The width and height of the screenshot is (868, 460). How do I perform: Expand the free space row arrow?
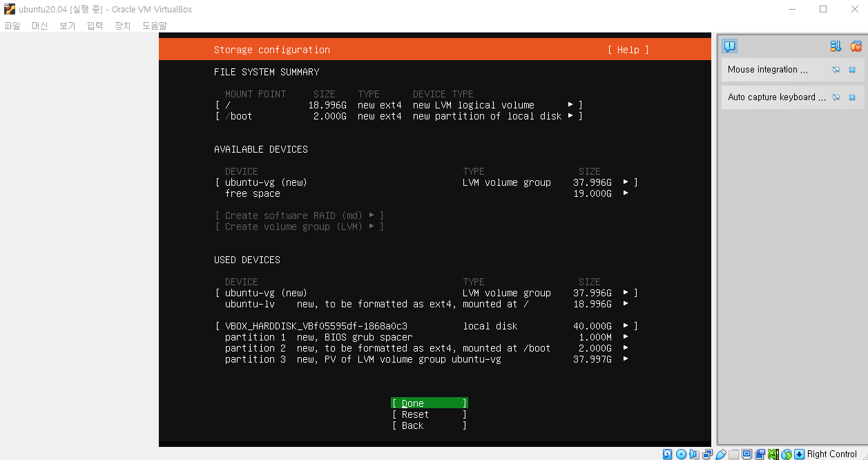pyautogui.click(x=626, y=193)
